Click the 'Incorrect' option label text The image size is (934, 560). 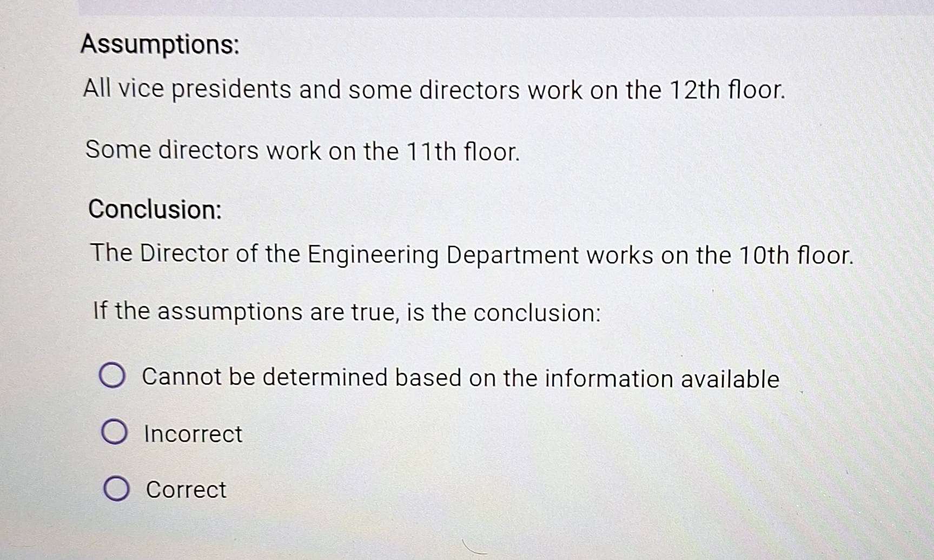[x=193, y=434]
